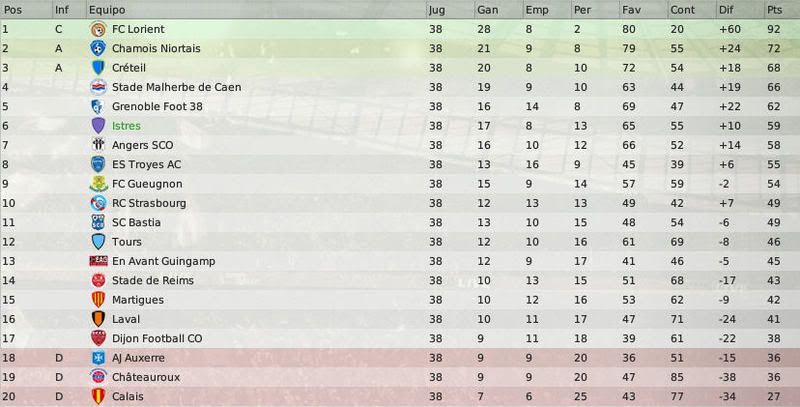Click the AJ Auxerre club crest

[98, 358]
